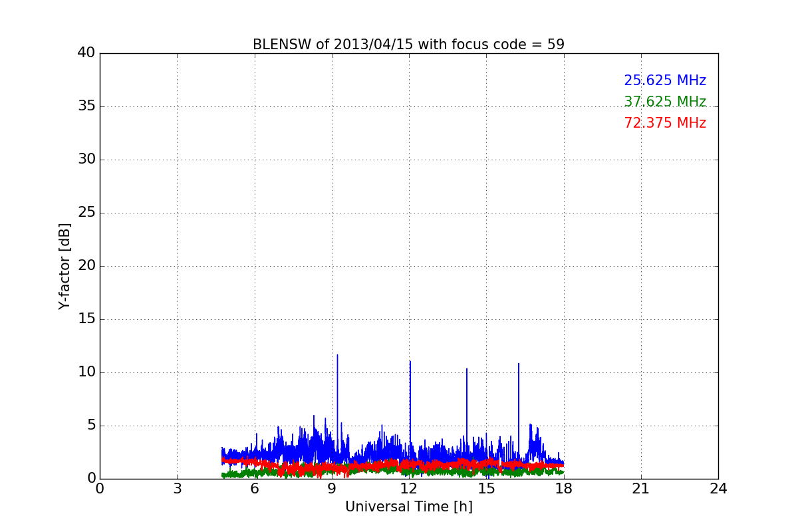Click x-axis tick label '15'
Screen dimensions: 798x532
tap(486, 488)
